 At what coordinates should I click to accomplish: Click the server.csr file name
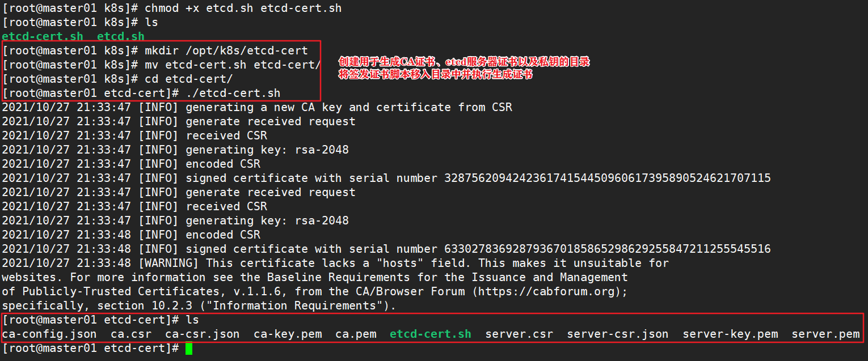click(519, 334)
